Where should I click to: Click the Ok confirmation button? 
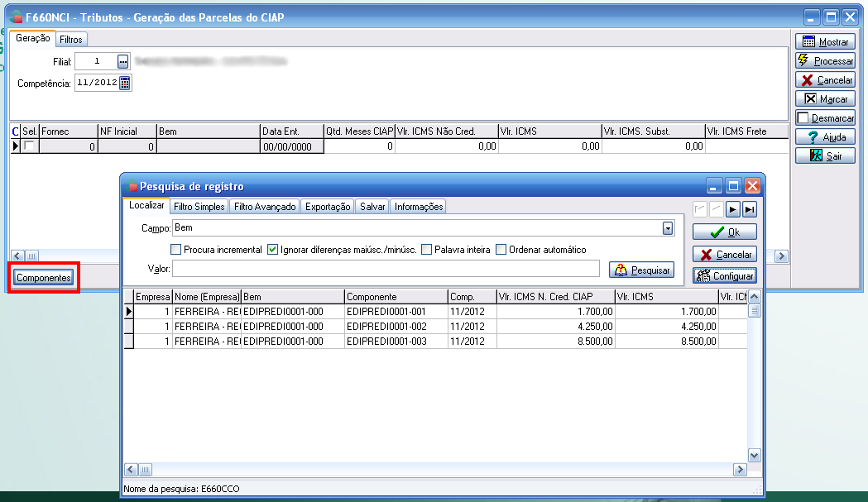click(725, 232)
